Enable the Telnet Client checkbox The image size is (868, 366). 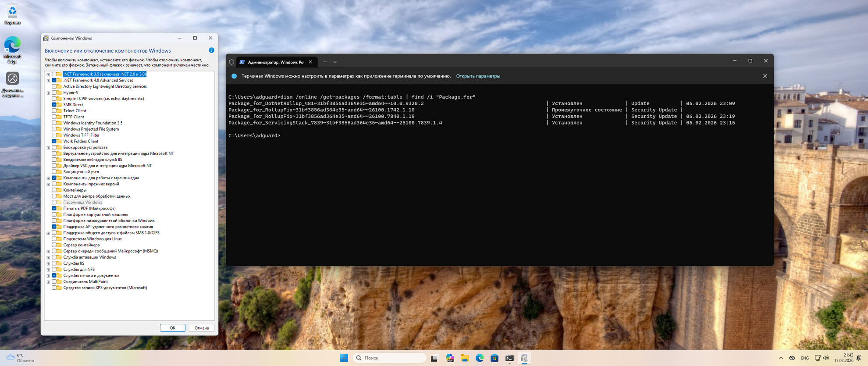pos(54,111)
